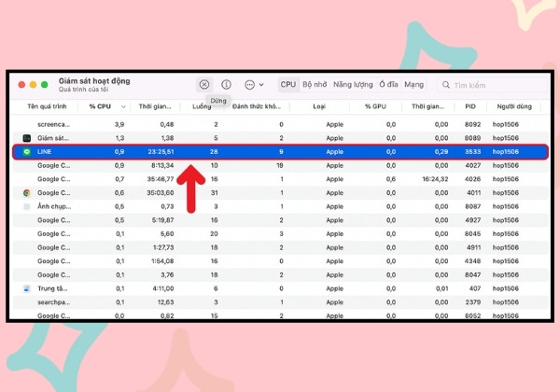Screen dimensions: 560x392
Task: Switch to the Bộ nhớ tab
Action: pos(315,85)
